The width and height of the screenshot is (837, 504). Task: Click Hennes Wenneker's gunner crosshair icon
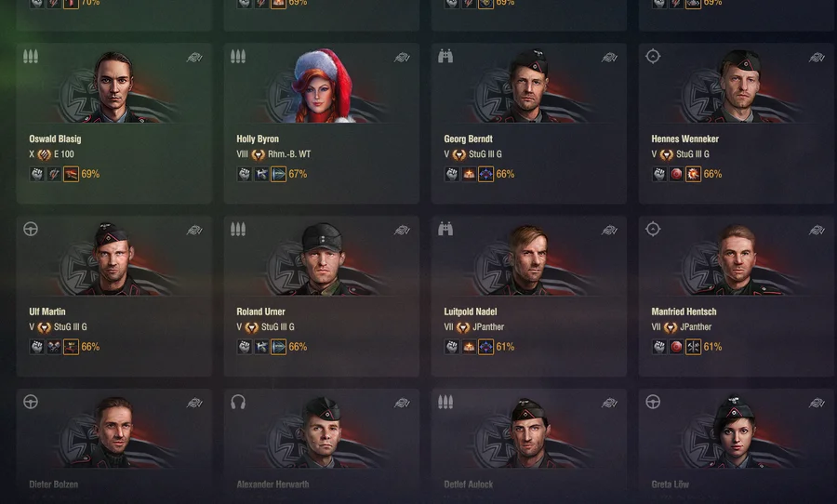[x=653, y=56]
